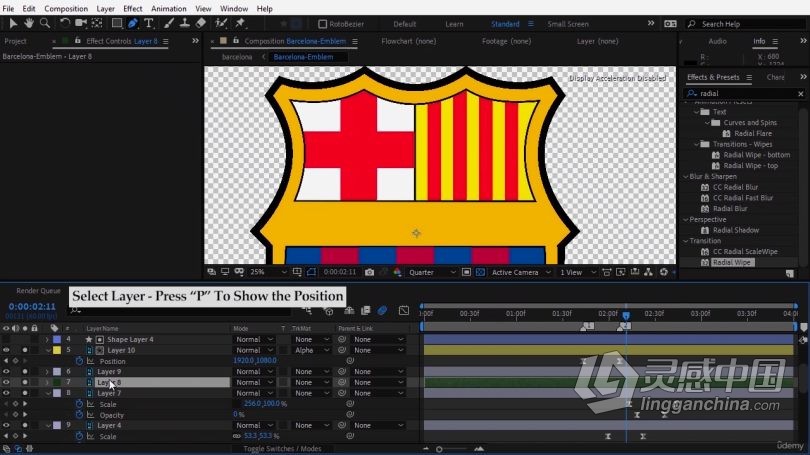The image size is (810, 455).
Task: Open the Animation menu
Action: 168,9
